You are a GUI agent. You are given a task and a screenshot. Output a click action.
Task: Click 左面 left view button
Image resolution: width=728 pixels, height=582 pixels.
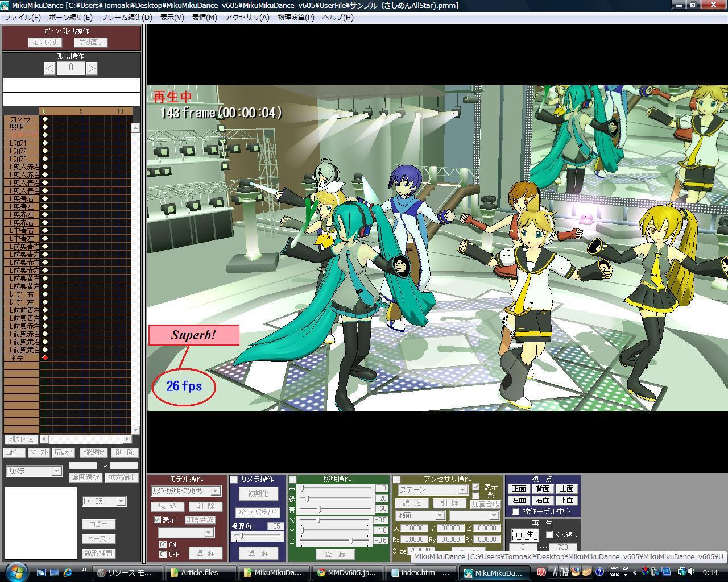(x=519, y=500)
